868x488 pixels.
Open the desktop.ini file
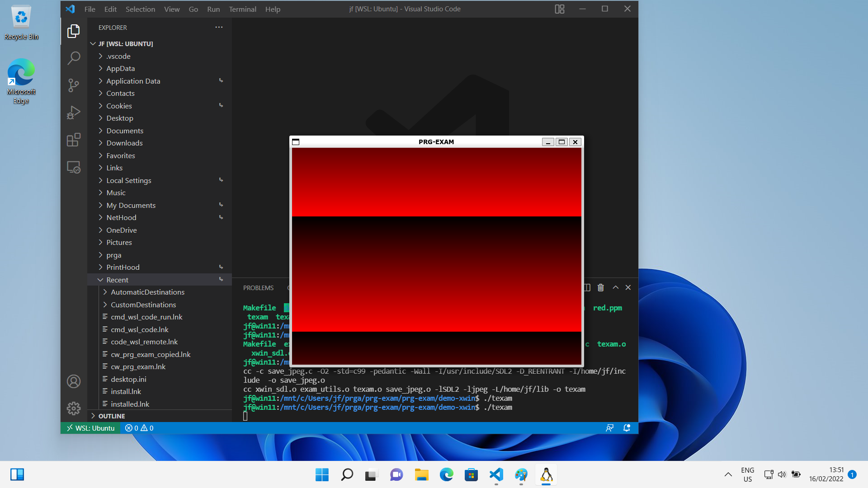(128, 379)
